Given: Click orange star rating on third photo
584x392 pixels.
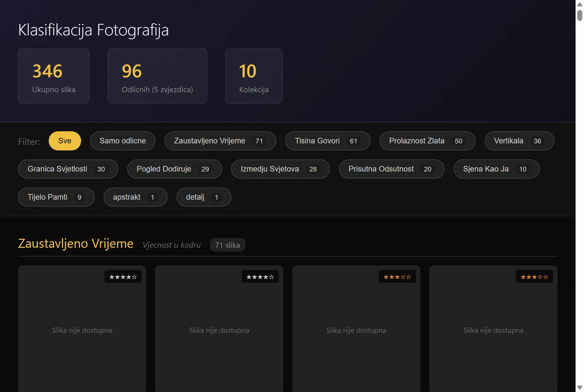Looking at the screenshot, I should [x=397, y=277].
